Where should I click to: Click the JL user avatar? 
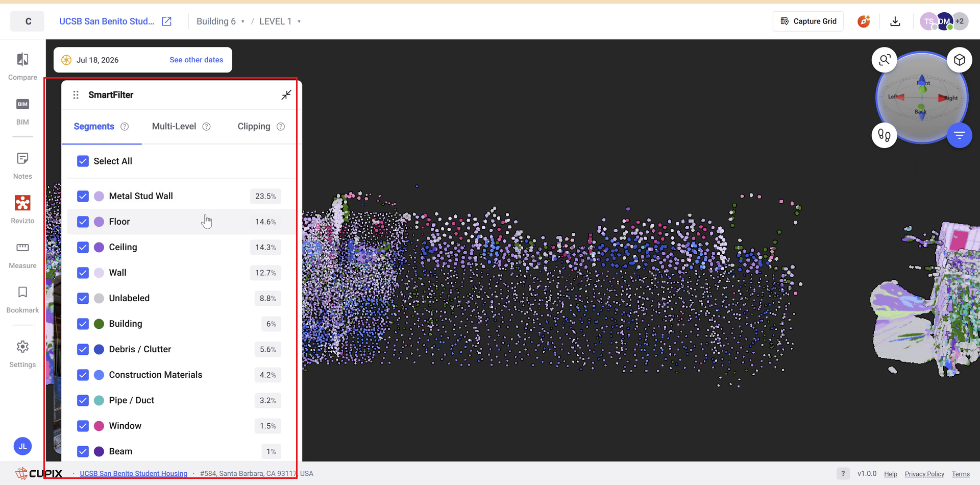pos(22,446)
